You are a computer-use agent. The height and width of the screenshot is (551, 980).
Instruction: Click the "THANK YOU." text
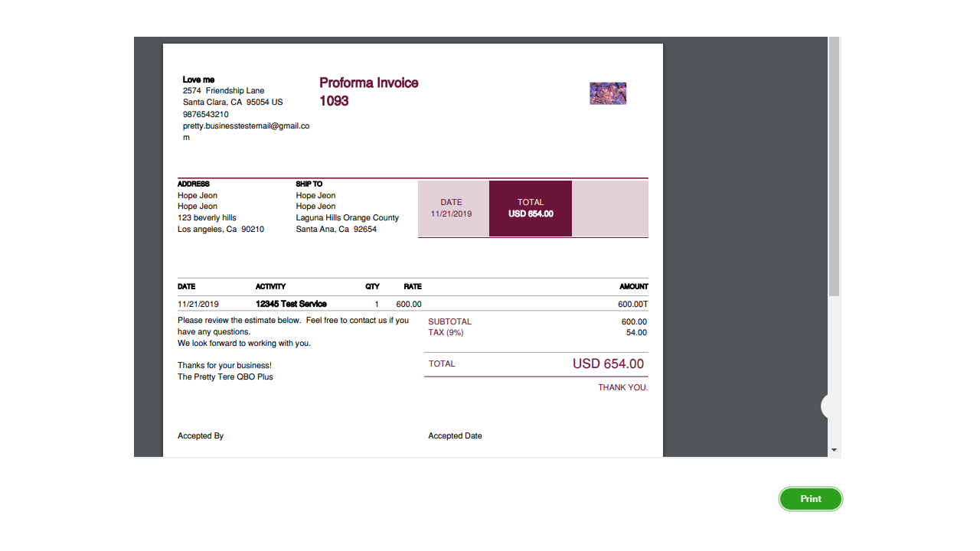pyautogui.click(x=623, y=387)
